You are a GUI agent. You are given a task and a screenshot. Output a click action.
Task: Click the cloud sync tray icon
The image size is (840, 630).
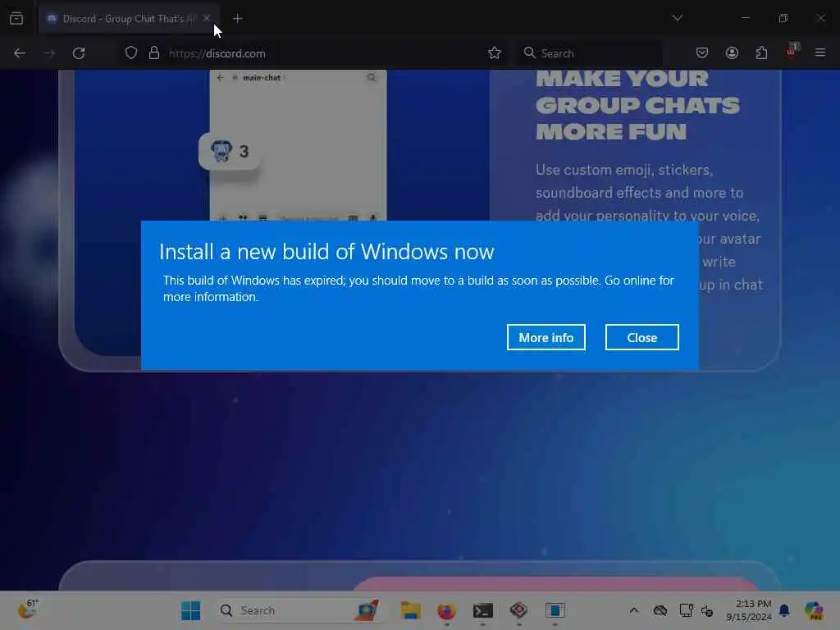660,610
